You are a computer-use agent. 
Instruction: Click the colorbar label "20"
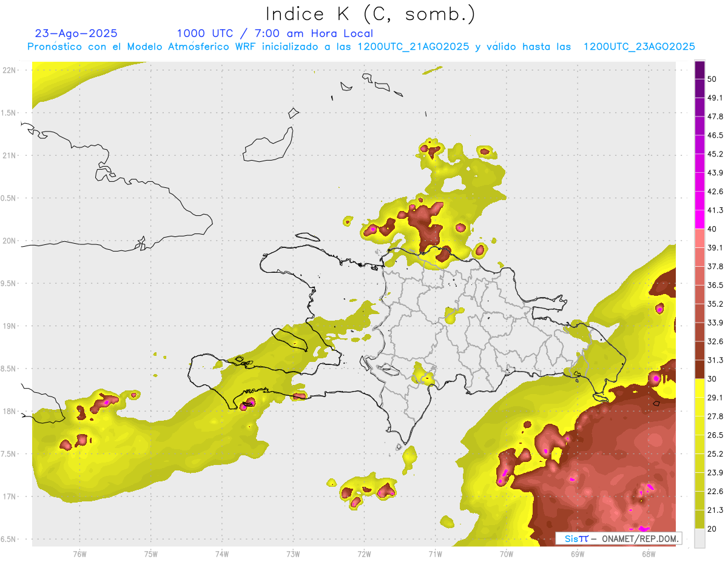(713, 529)
